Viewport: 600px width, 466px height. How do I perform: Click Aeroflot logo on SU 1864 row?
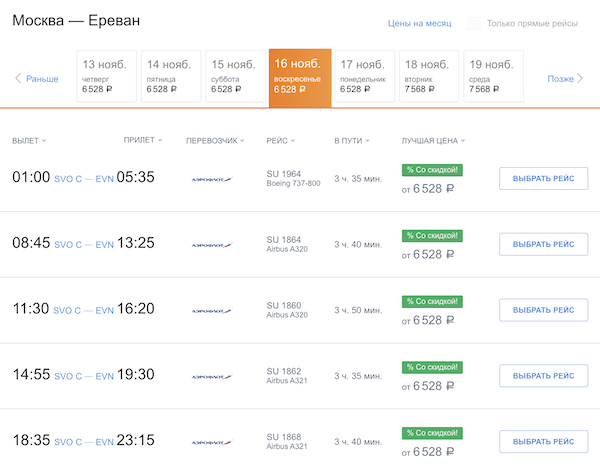pos(212,245)
